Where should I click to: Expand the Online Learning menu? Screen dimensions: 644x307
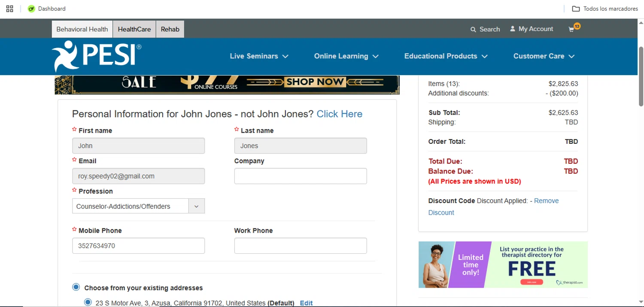(346, 56)
